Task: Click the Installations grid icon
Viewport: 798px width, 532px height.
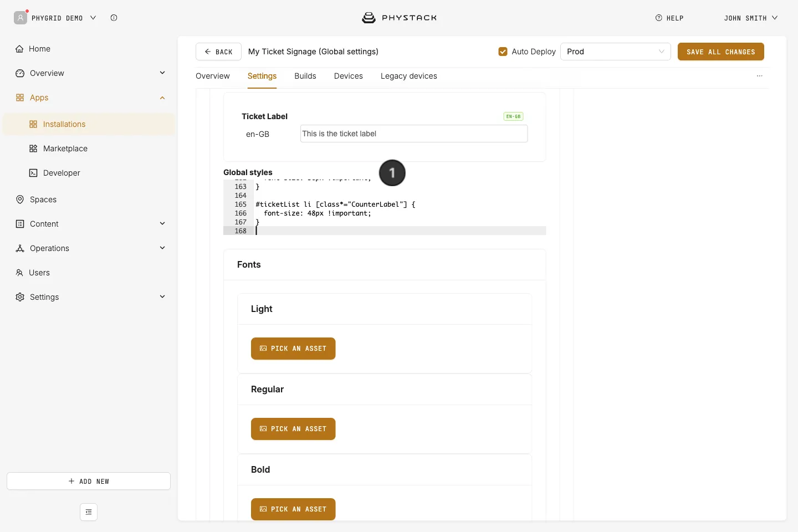Action: click(33, 124)
